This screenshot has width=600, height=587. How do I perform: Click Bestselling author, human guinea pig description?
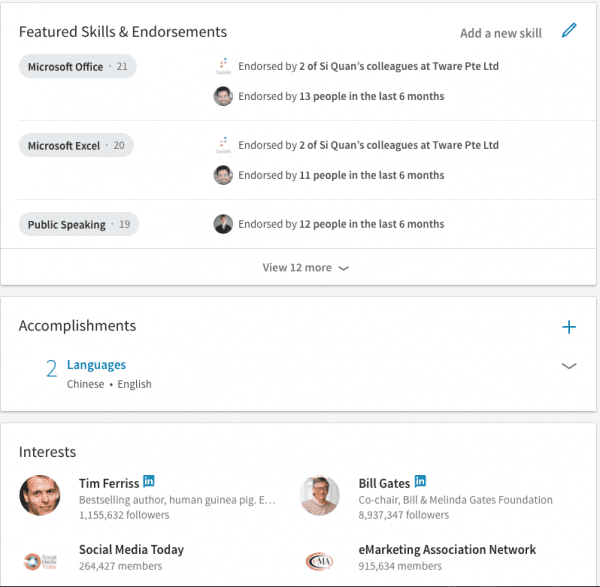tap(177, 500)
